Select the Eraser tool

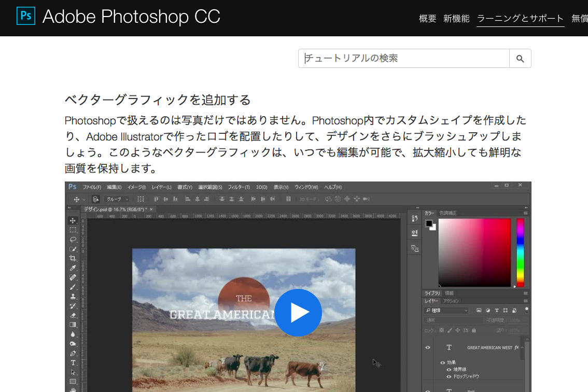click(73, 315)
